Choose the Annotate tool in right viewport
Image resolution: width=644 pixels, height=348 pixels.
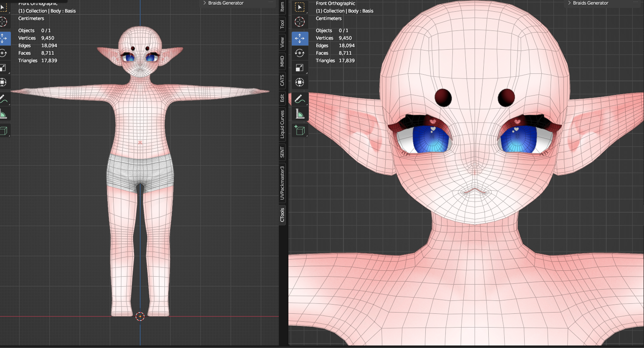tap(300, 99)
